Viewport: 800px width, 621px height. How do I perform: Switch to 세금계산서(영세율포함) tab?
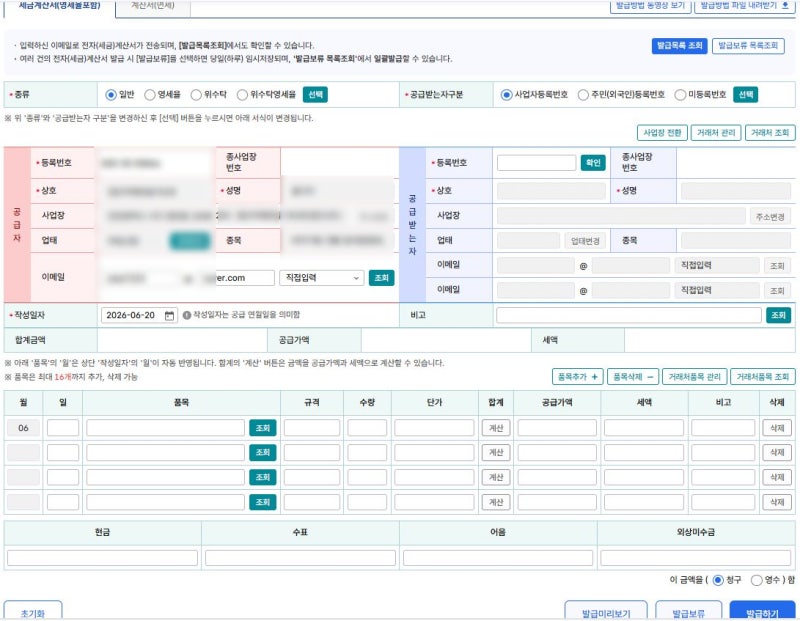tap(60, 7)
